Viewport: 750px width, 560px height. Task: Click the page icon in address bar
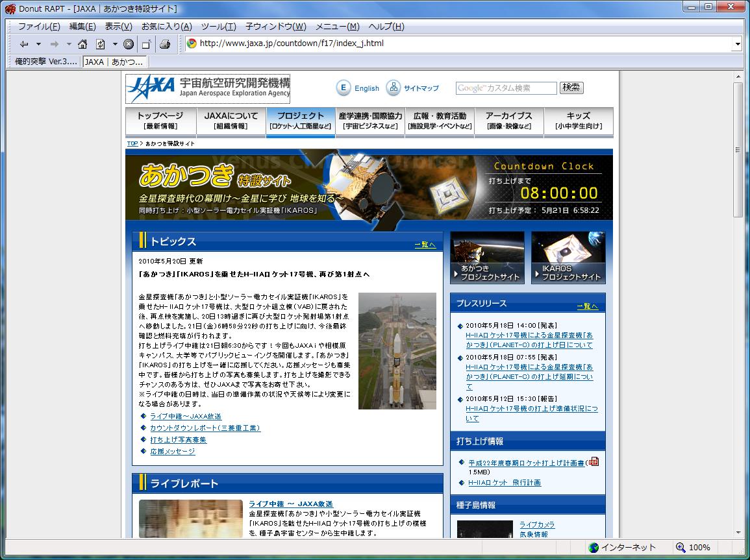[x=192, y=43]
